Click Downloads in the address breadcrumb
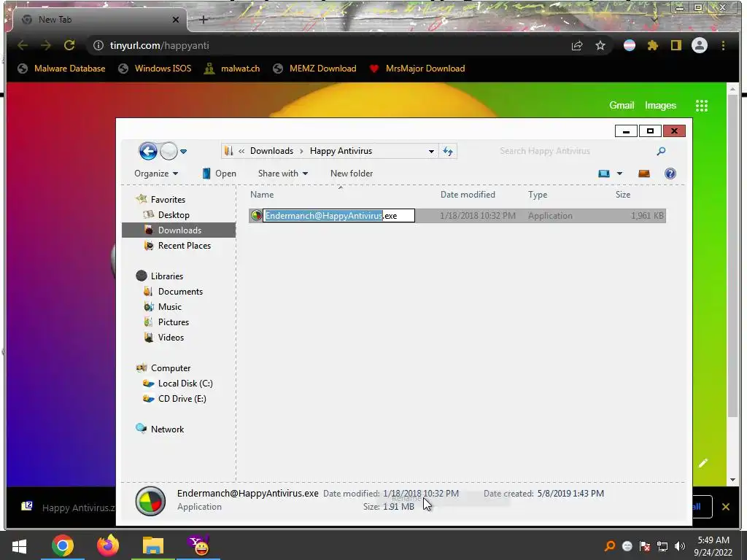Viewport: 747px width, 560px height. tap(271, 151)
